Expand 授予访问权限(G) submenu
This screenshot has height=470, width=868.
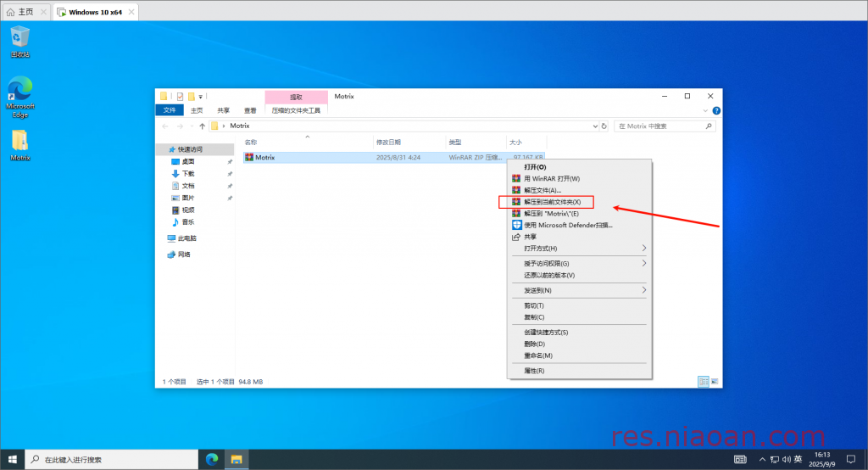point(644,263)
